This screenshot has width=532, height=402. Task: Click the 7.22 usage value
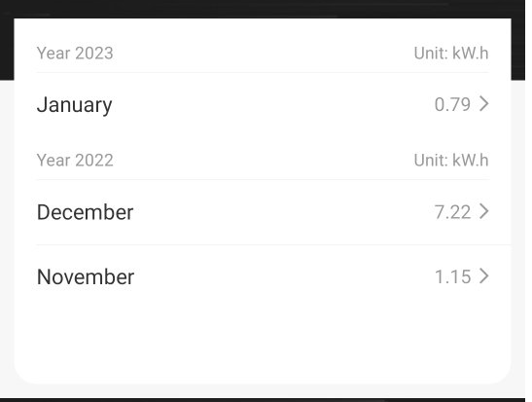point(452,212)
